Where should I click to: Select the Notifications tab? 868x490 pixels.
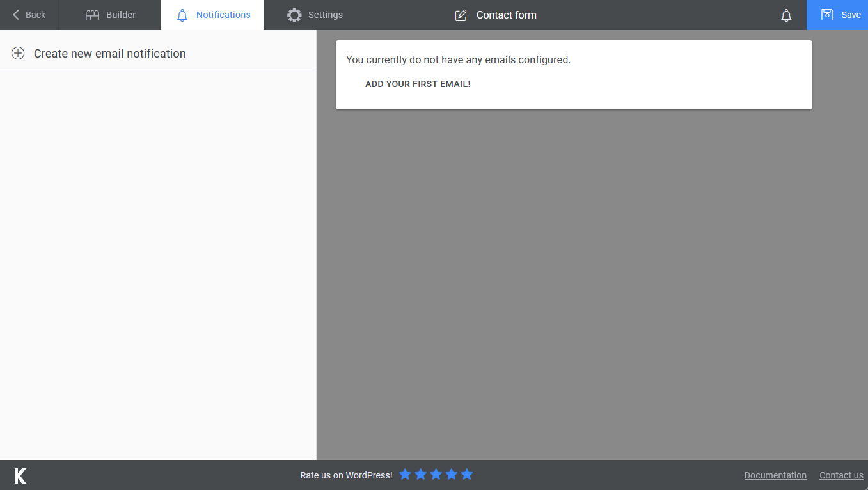coord(212,15)
